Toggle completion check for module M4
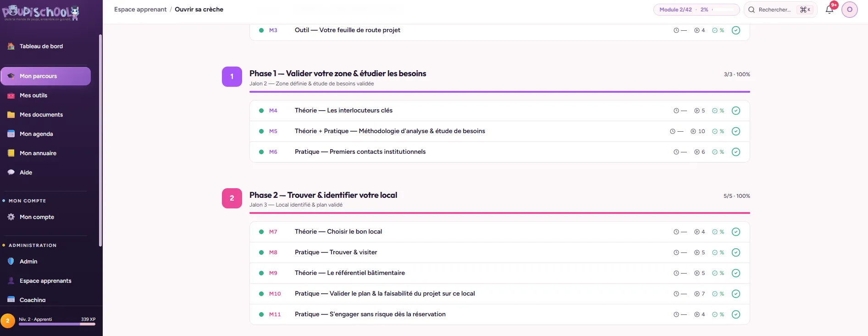 pos(736,111)
